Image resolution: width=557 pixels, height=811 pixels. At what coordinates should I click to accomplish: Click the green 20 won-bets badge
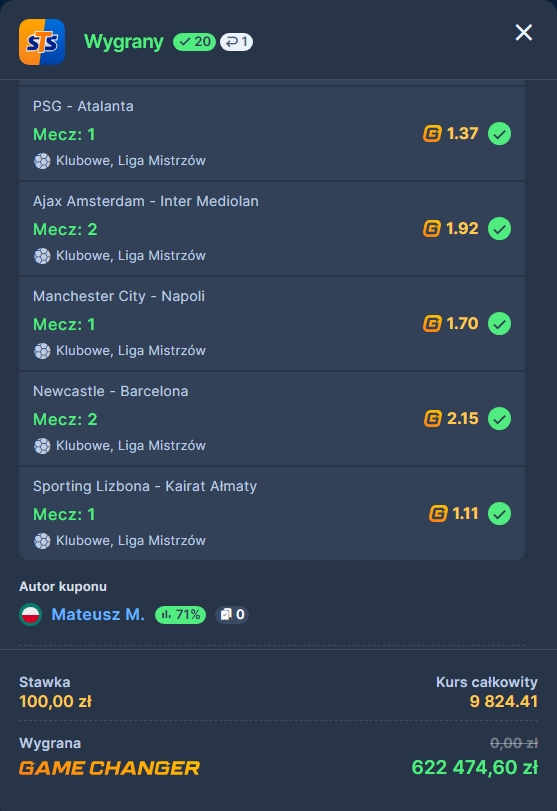(194, 42)
